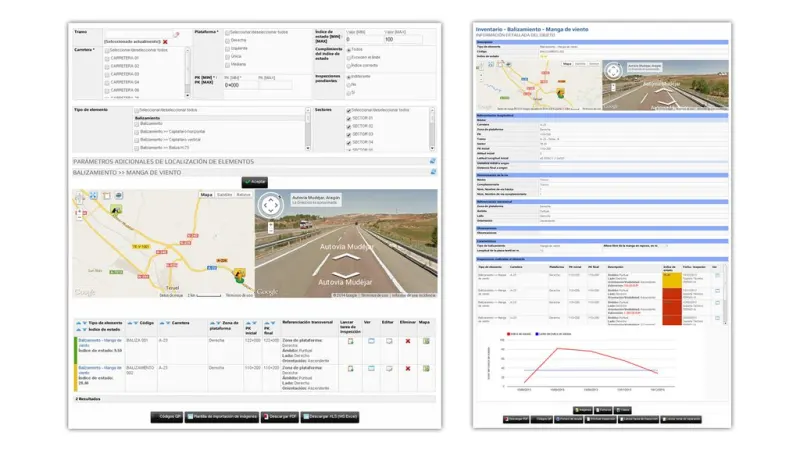Open Balizamiento - Manga de viento link for BALIZA 001

pyautogui.click(x=100, y=342)
